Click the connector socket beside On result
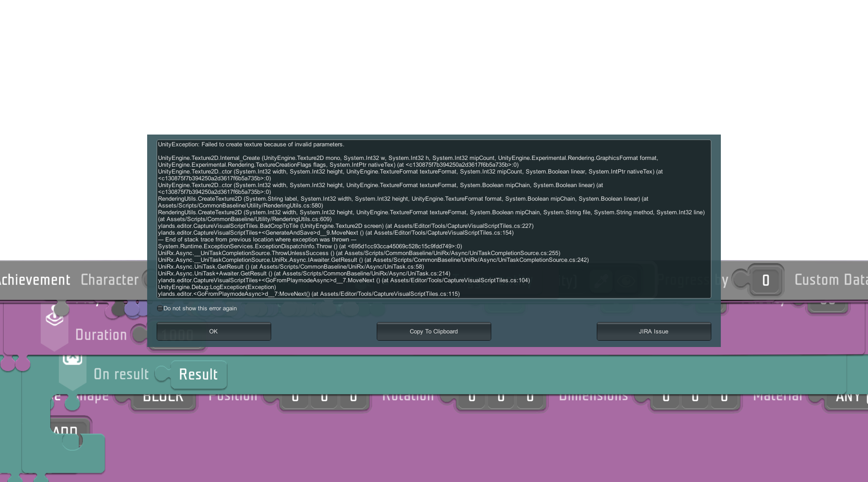This screenshot has height=482, width=868. click(x=161, y=374)
